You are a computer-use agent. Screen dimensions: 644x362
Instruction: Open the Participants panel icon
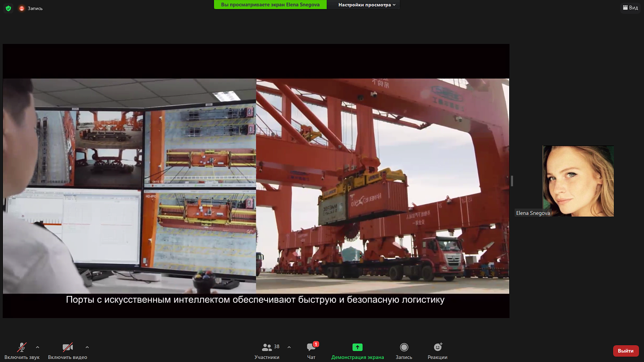point(267,347)
